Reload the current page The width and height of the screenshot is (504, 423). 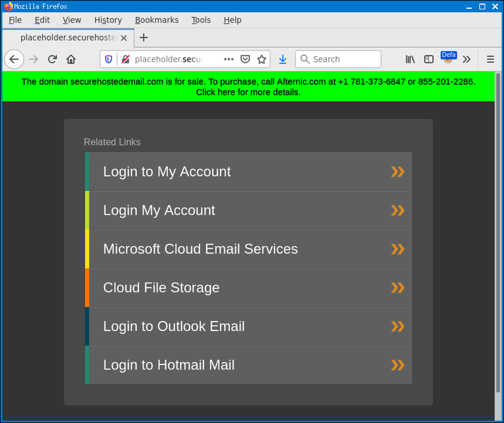(52, 59)
